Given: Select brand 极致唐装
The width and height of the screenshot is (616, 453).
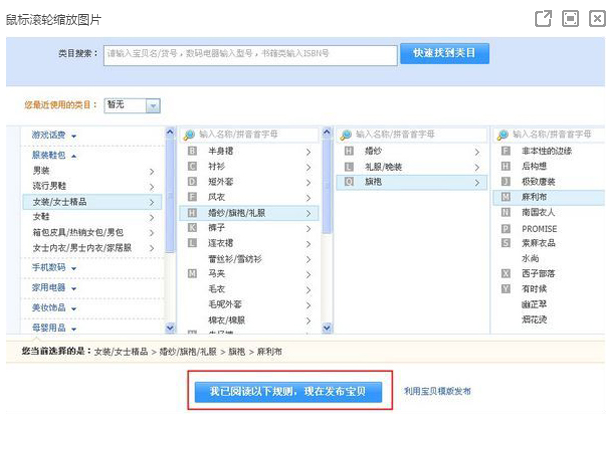Looking at the screenshot, I should pyautogui.click(x=549, y=182).
